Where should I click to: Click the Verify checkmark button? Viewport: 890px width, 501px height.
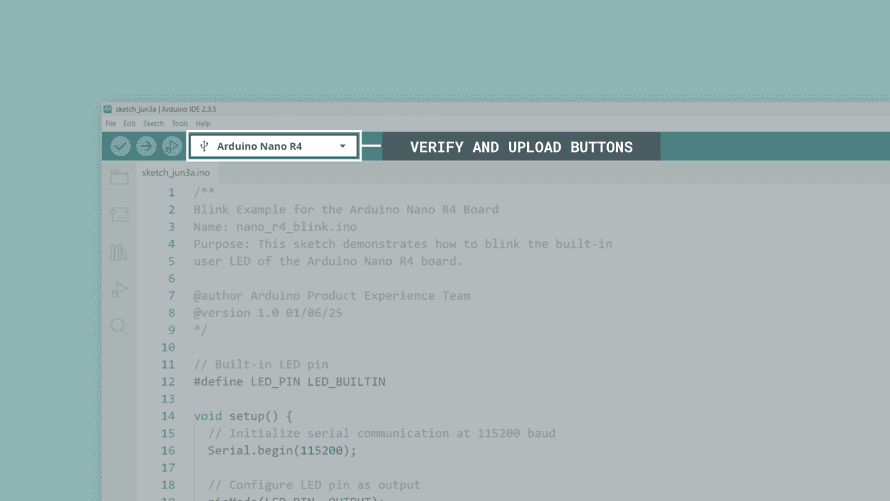click(x=120, y=146)
